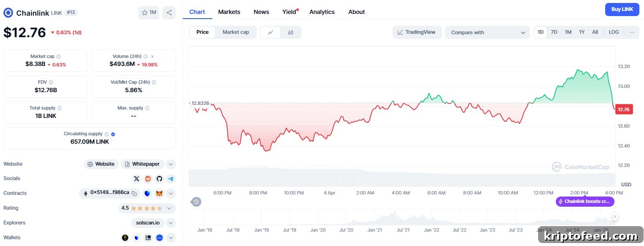The image size is (644, 246).
Task: Click the 0×5149...f986ca contract address
Action: pos(110,192)
